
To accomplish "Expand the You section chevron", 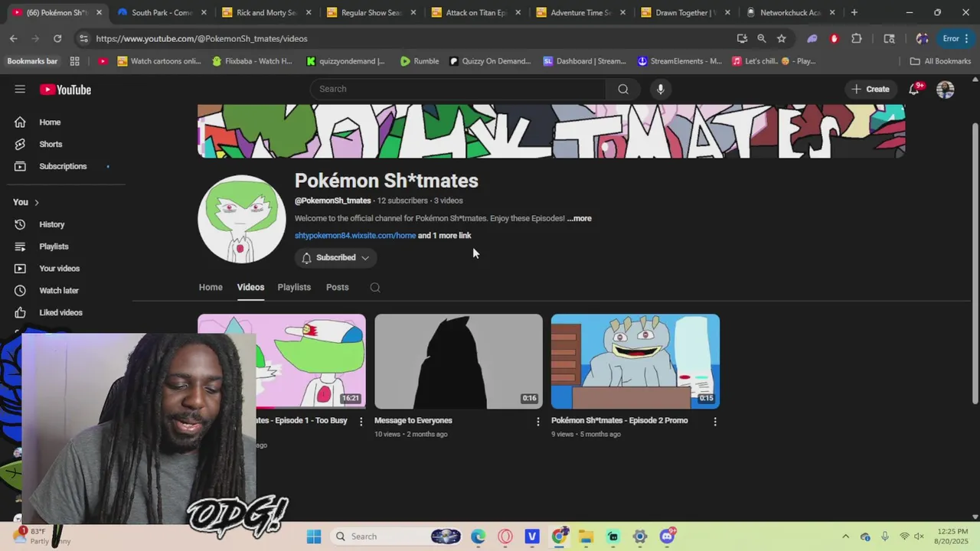I will (x=36, y=202).
